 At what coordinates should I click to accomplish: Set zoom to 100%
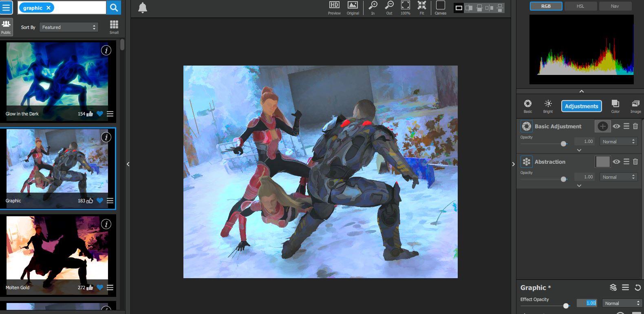pyautogui.click(x=405, y=8)
